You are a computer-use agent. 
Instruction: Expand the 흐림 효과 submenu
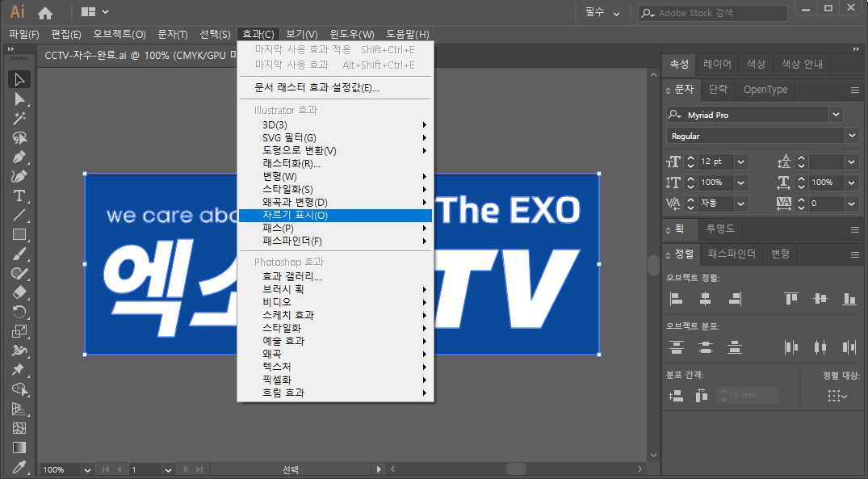point(335,393)
